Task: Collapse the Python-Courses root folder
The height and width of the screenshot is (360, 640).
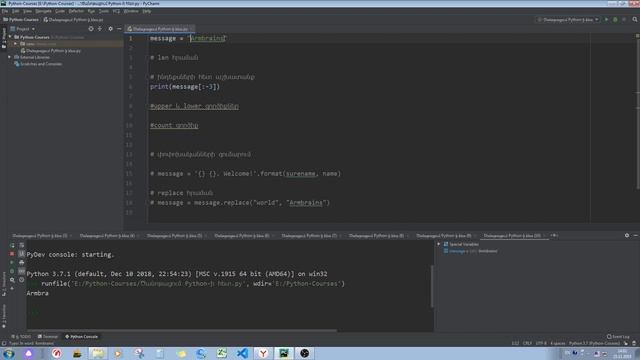Action: (x=10, y=37)
